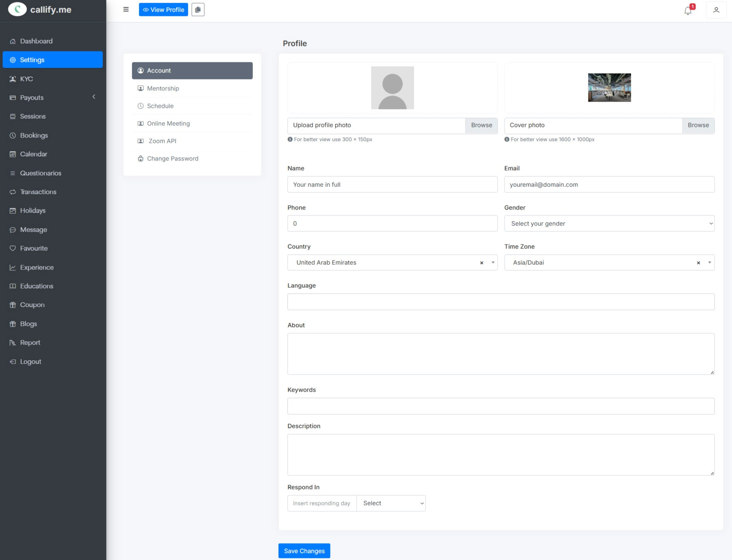Click the Coupon gift icon
Screen dimensions: 732x560
(13, 305)
